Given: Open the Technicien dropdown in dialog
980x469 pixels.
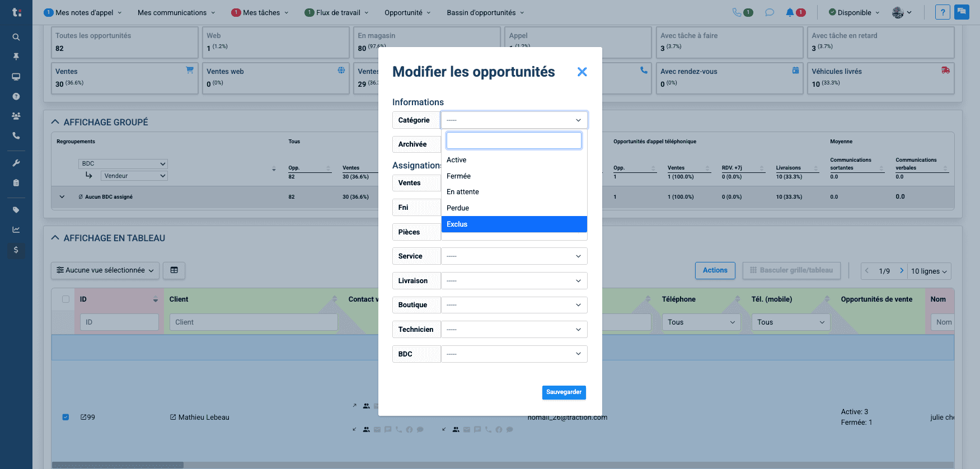Looking at the screenshot, I should pyautogui.click(x=514, y=330).
